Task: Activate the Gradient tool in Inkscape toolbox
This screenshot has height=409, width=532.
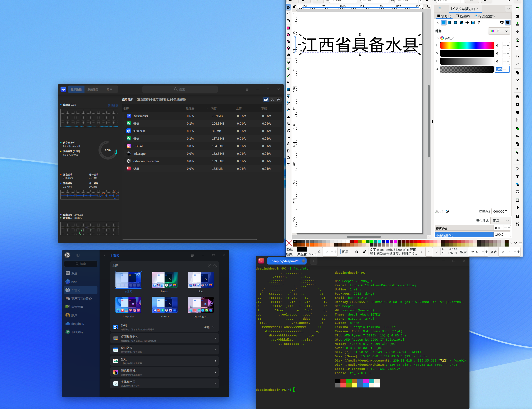Action: (288, 89)
